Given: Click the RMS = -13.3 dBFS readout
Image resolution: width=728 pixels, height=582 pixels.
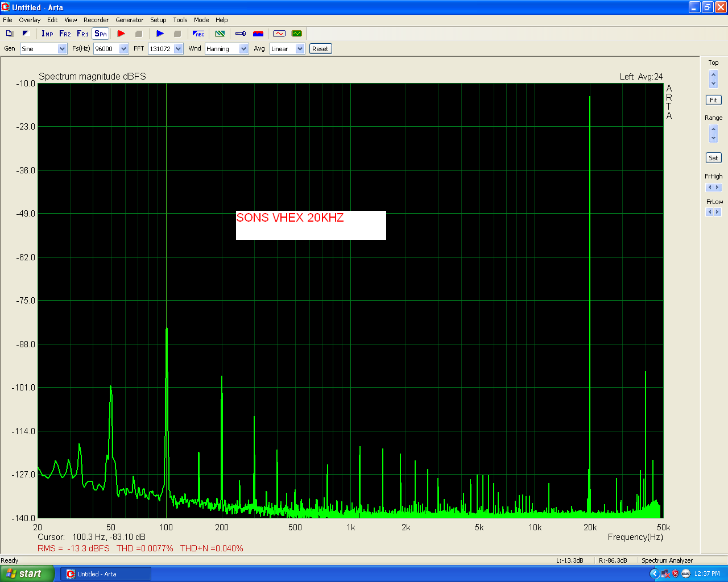Looking at the screenshot, I should pos(73,548).
